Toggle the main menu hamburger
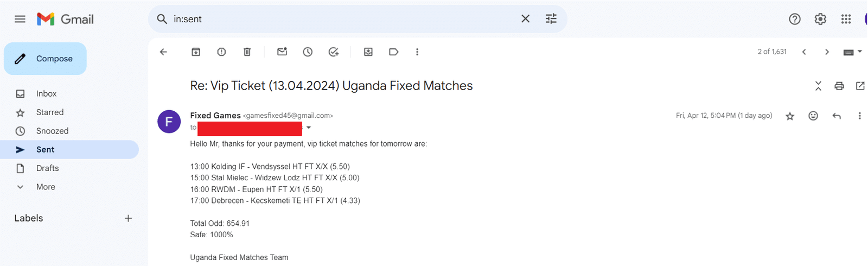Viewport: 868px width, 266px height. point(20,20)
